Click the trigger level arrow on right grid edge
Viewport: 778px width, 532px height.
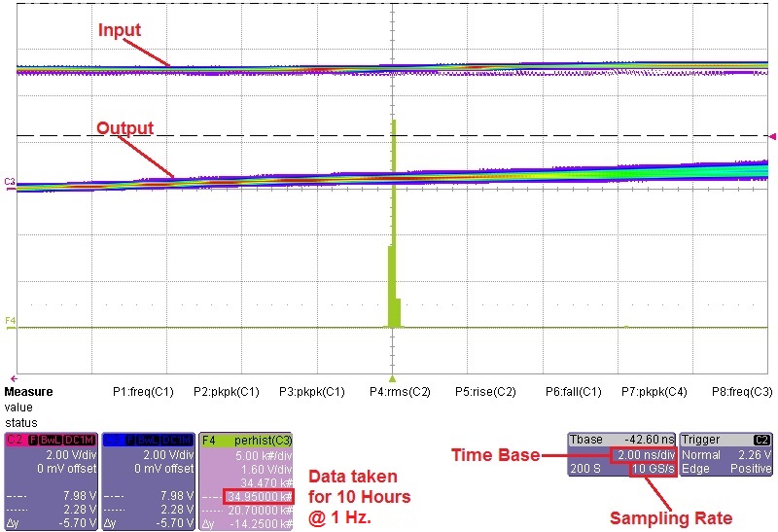(x=772, y=136)
